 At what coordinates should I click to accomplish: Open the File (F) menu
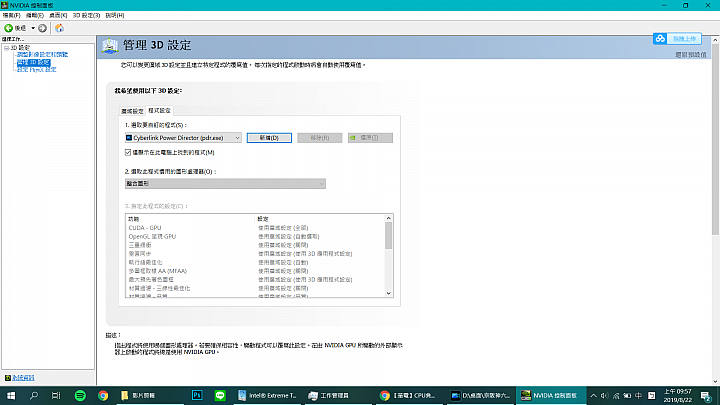point(11,15)
